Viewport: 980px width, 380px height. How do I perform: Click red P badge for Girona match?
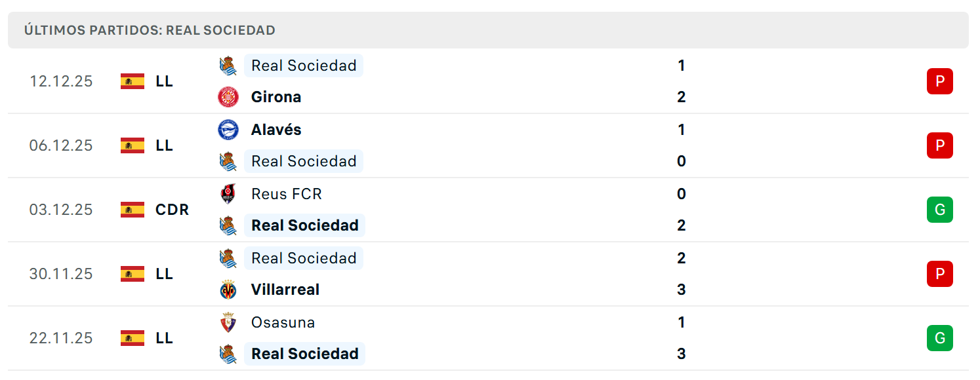pyautogui.click(x=940, y=81)
